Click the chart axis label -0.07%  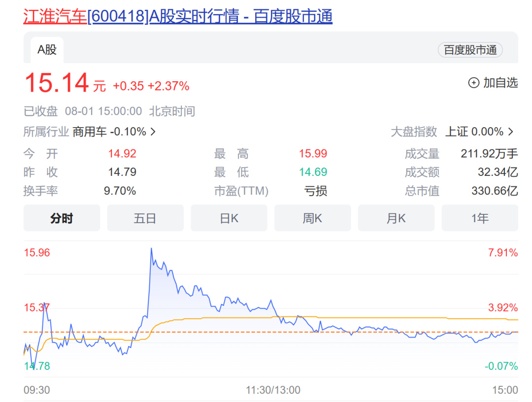pyautogui.click(x=501, y=366)
